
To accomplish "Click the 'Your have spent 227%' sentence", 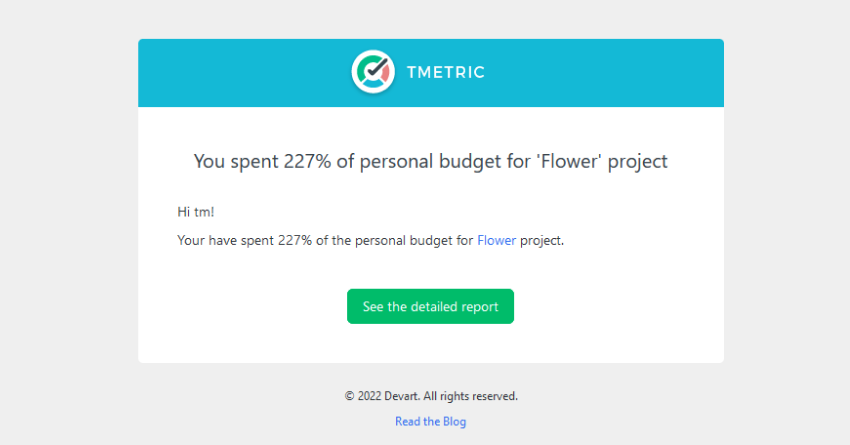I will point(370,241).
